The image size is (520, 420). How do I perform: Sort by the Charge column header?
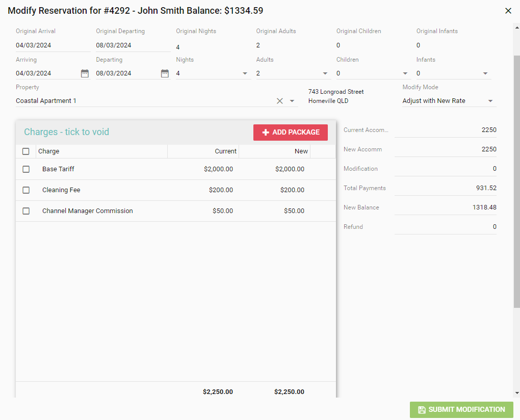(49, 151)
